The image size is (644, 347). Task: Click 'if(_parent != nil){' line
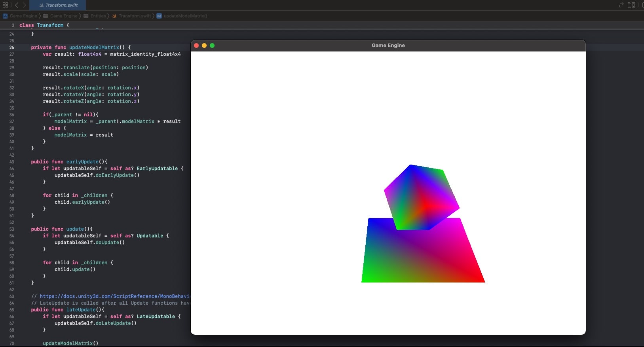tap(70, 115)
